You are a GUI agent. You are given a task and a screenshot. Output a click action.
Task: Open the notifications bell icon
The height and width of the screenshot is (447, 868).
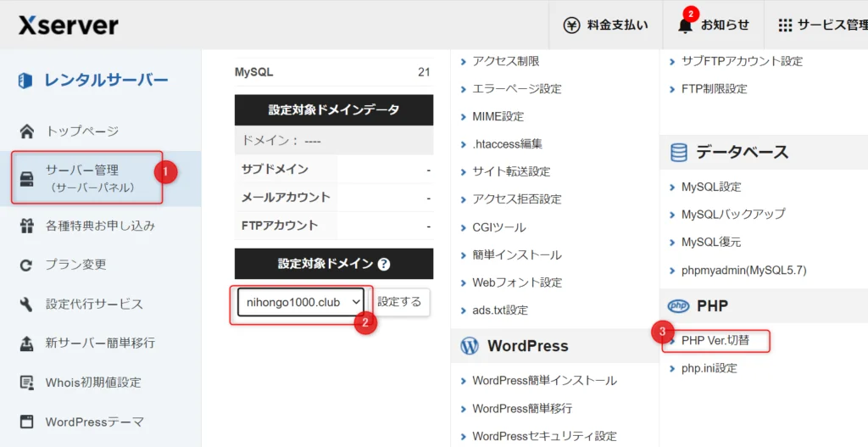[x=685, y=25]
